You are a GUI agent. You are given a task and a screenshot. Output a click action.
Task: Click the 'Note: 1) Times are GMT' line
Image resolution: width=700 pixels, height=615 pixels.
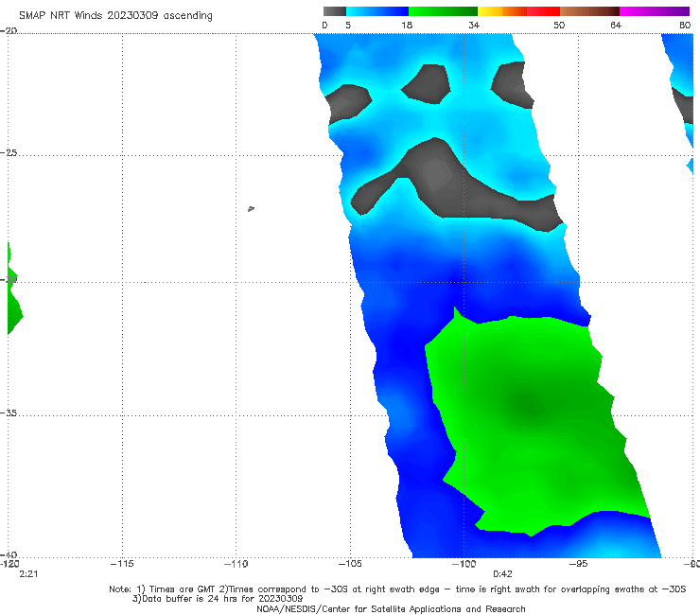click(397, 589)
